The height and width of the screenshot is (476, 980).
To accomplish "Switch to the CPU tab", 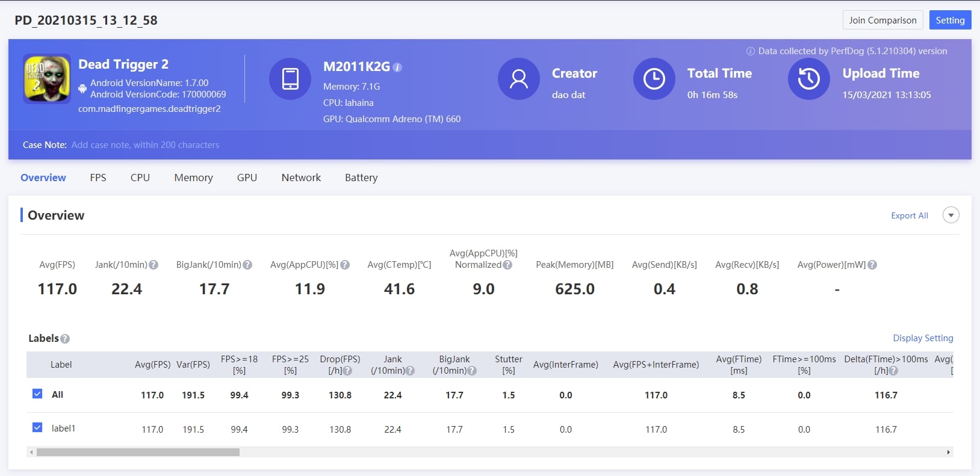I will coord(140,178).
